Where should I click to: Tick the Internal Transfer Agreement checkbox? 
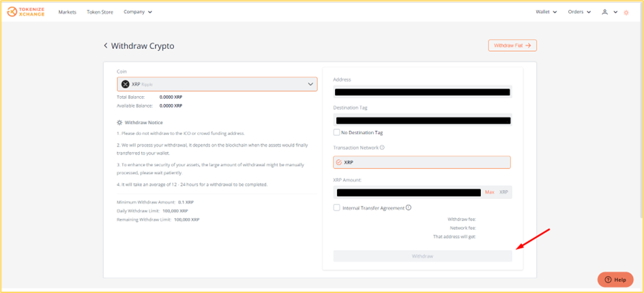click(337, 208)
